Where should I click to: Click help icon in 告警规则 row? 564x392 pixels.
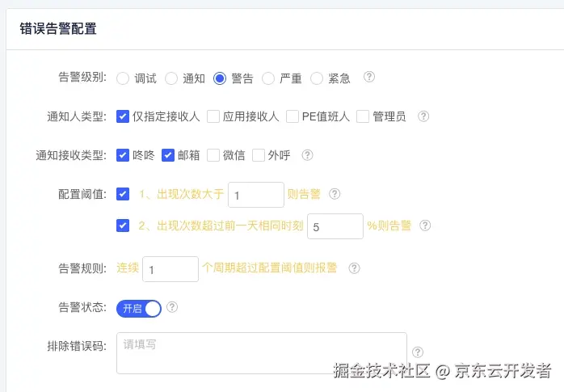pyautogui.click(x=354, y=268)
